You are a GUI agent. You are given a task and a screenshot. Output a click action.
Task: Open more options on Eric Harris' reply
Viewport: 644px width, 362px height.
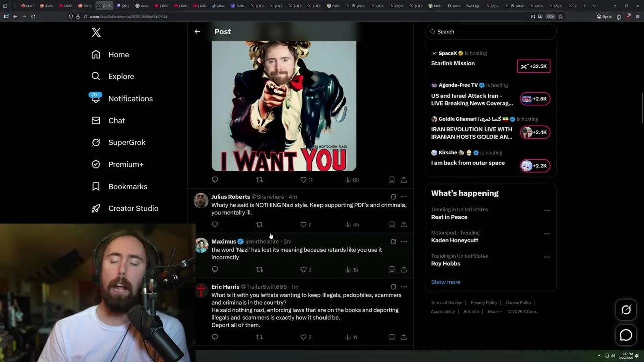(404, 287)
